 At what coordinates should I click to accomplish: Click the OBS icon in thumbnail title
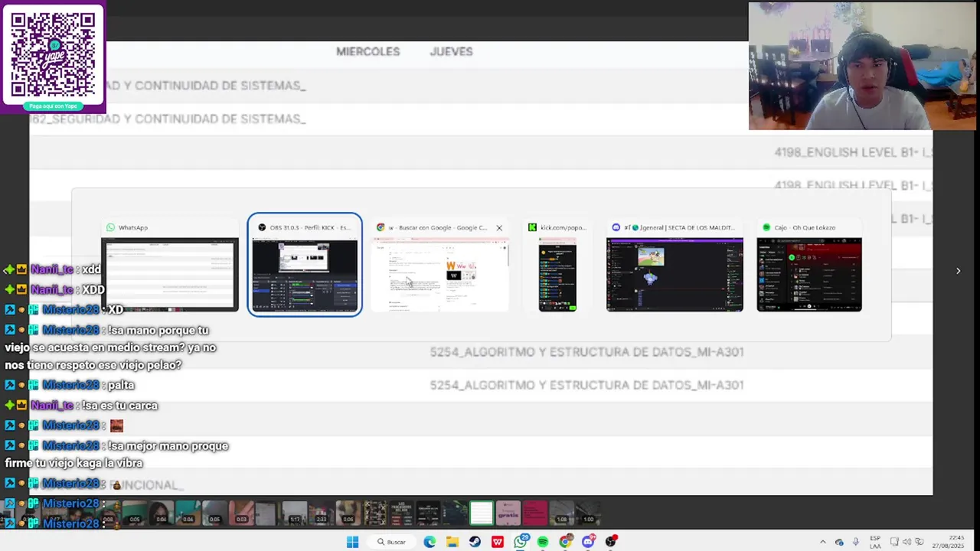(x=262, y=227)
